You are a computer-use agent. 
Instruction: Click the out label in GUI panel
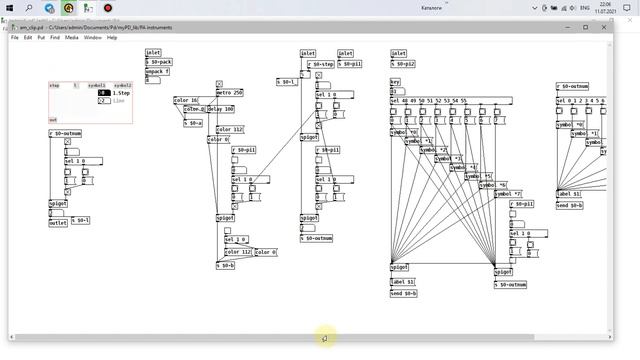[x=53, y=120]
